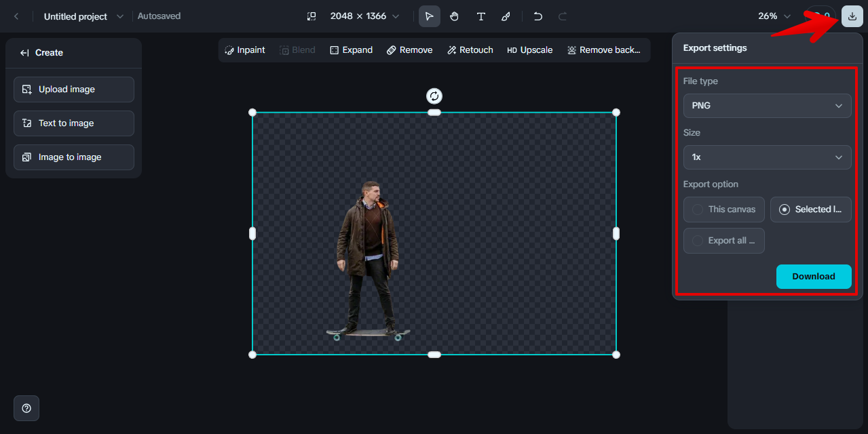The image size is (868, 434).
Task: Go back using the left chevron
Action: click(16, 16)
